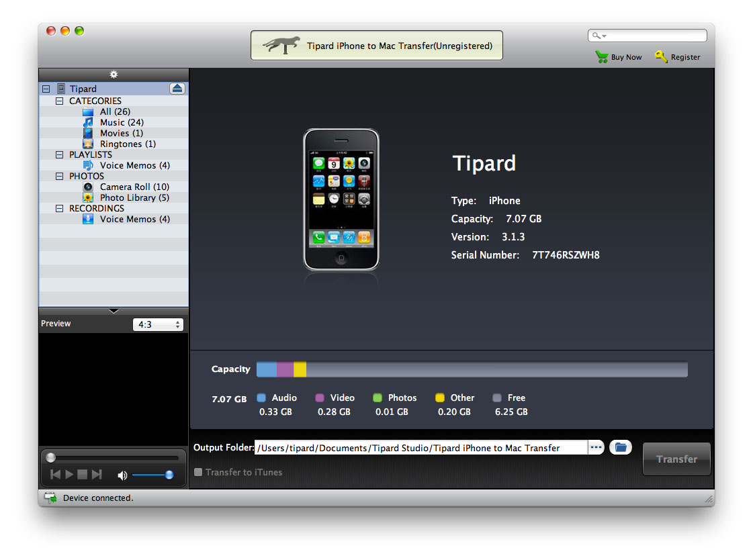Click the Buy Now link

coord(626,57)
